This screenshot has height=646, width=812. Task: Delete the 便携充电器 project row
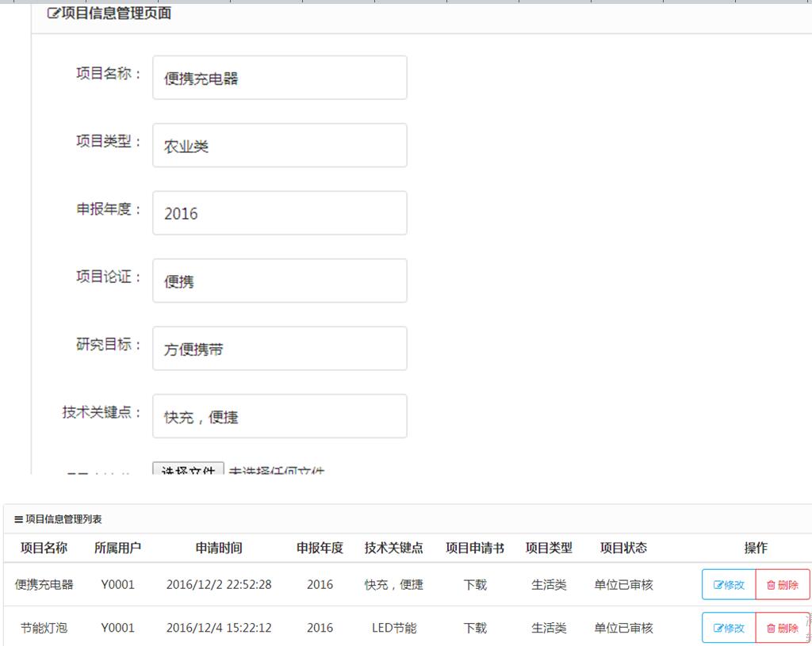pos(783,585)
